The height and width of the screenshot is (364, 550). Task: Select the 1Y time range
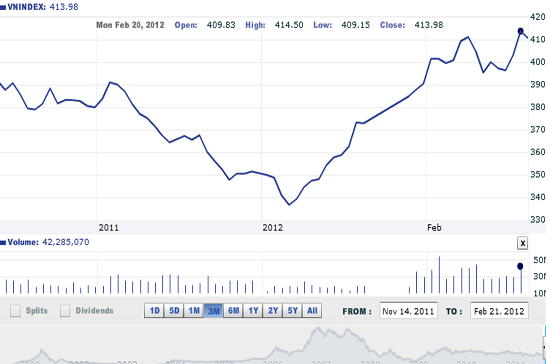pyautogui.click(x=253, y=311)
